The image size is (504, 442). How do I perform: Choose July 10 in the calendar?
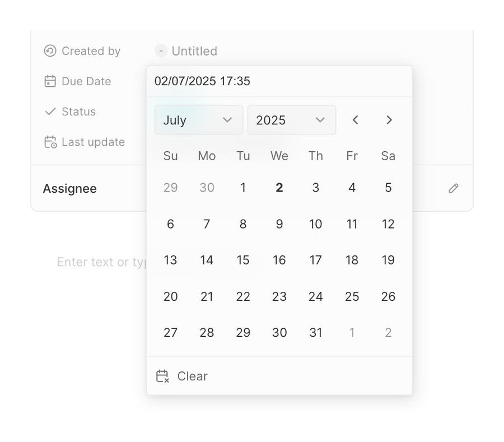tap(316, 224)
